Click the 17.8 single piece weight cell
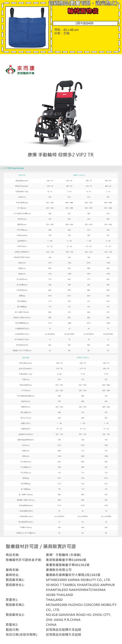Screen dimensions: 122x644 click(50, 301)
